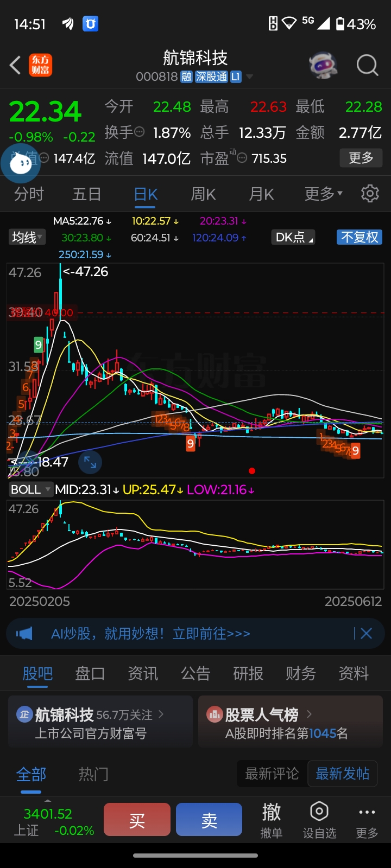This screenshot has width=391, height=868.
Task: Open 股票人气榜 chevron
Action: pyautogui.click(x=309, y=714)
